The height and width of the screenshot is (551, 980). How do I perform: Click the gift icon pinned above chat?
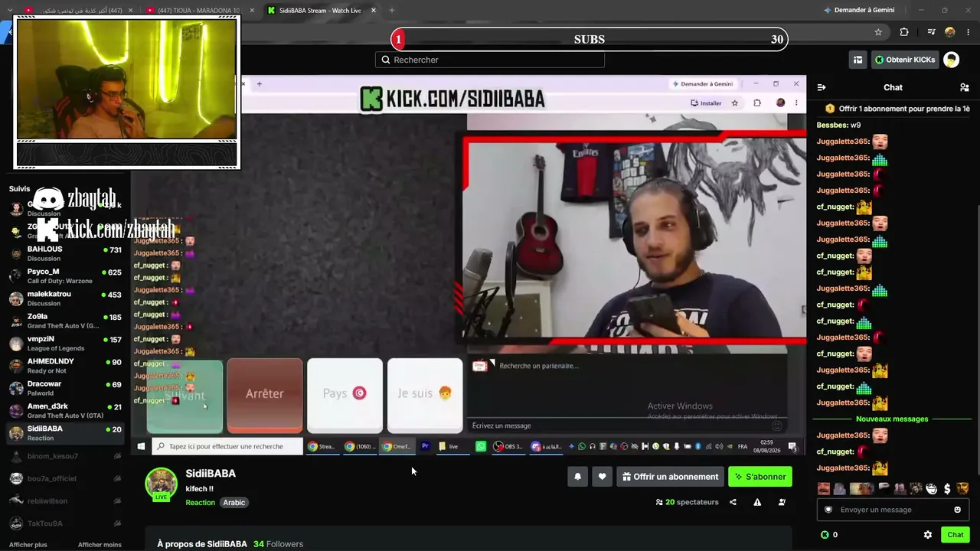click(830, 109)
